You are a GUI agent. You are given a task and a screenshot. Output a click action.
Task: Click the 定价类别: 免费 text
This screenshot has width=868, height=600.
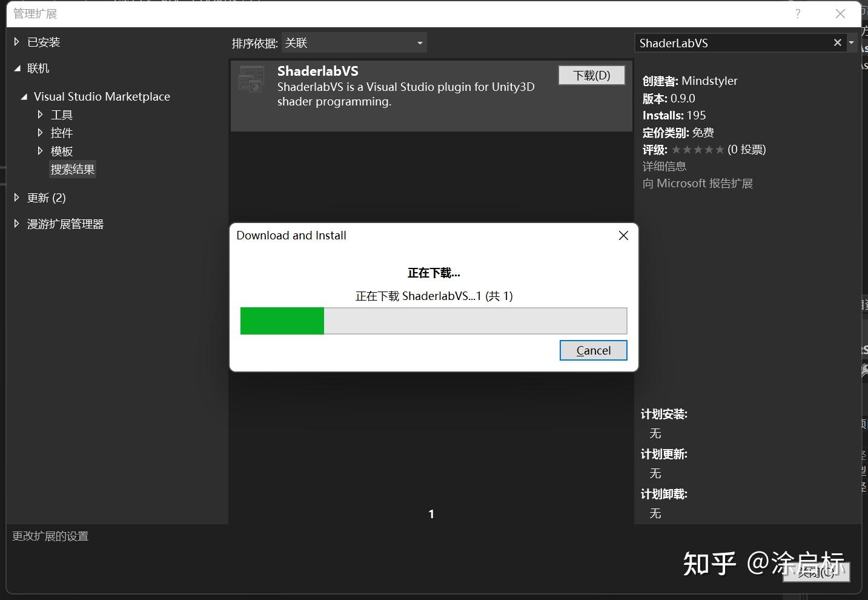pos(678,132)
